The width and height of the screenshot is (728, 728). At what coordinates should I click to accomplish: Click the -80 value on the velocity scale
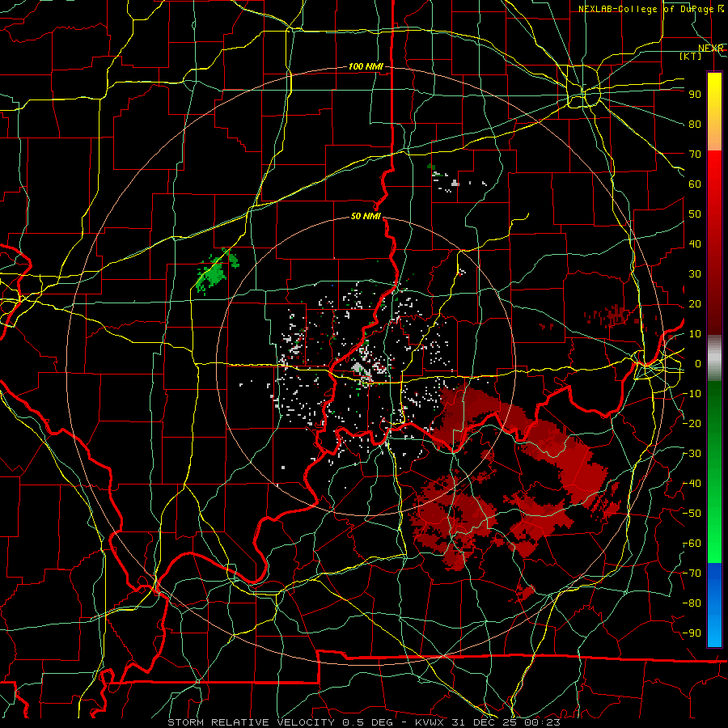click(692, 603)
